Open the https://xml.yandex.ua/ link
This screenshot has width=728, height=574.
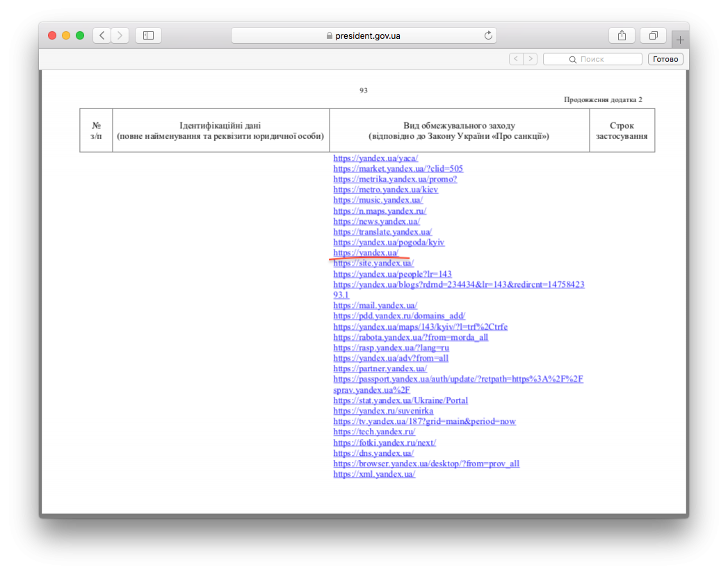pos(374,474)
